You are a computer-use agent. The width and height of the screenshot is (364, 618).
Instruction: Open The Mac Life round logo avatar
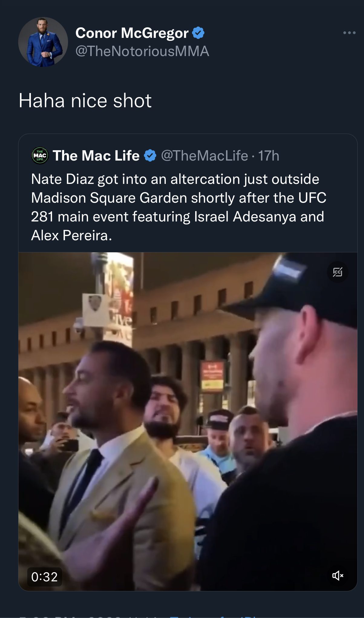click(40, 156)
